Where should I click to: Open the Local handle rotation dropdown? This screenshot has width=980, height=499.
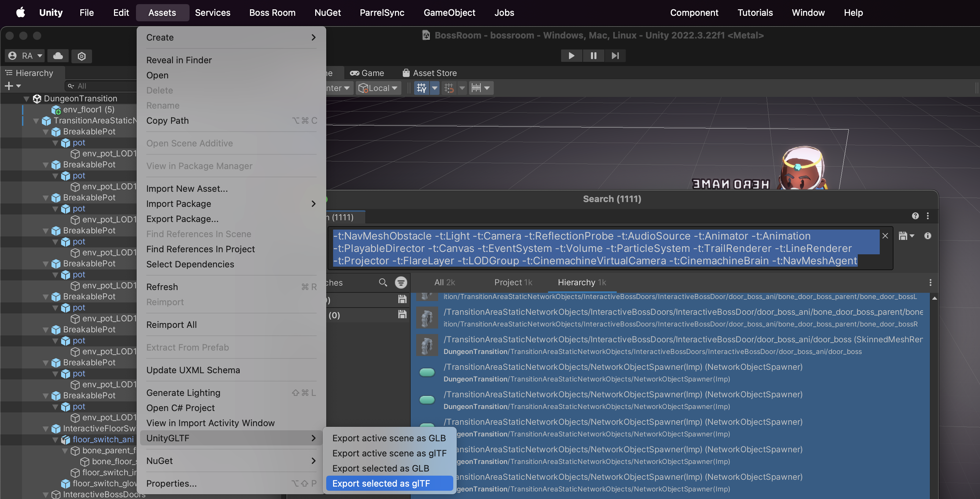click(x=378, y=88)
